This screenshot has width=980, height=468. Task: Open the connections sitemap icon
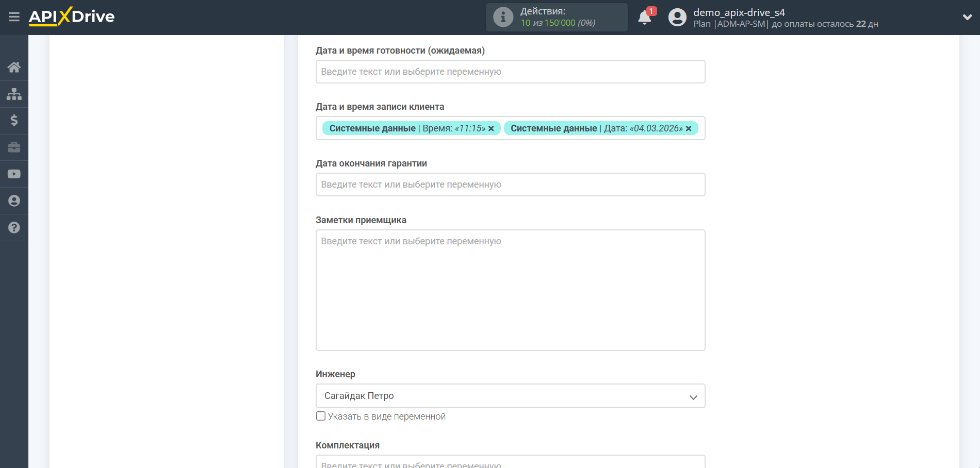coord(14,94)
